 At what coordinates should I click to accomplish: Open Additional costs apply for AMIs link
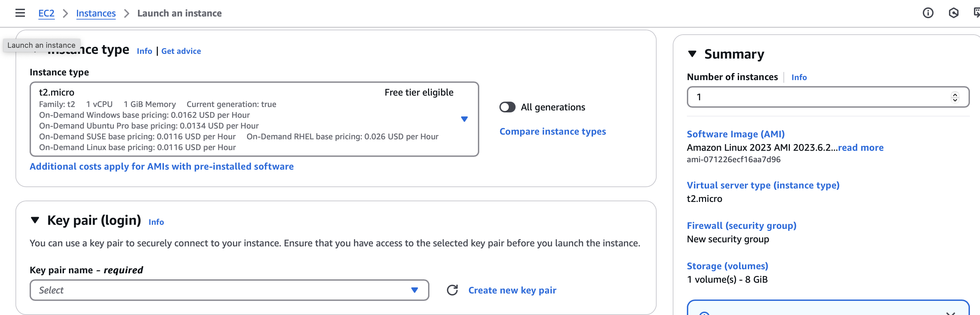161,167
